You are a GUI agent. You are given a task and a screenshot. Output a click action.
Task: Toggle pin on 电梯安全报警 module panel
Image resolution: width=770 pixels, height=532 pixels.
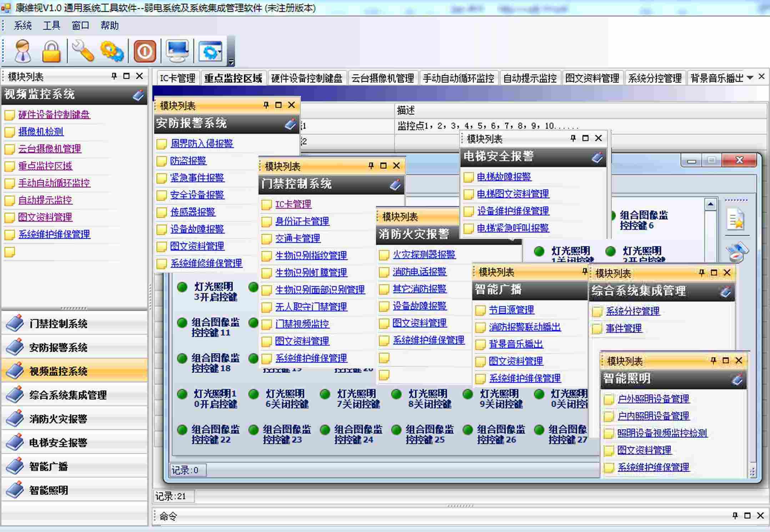tap(573, 138)
